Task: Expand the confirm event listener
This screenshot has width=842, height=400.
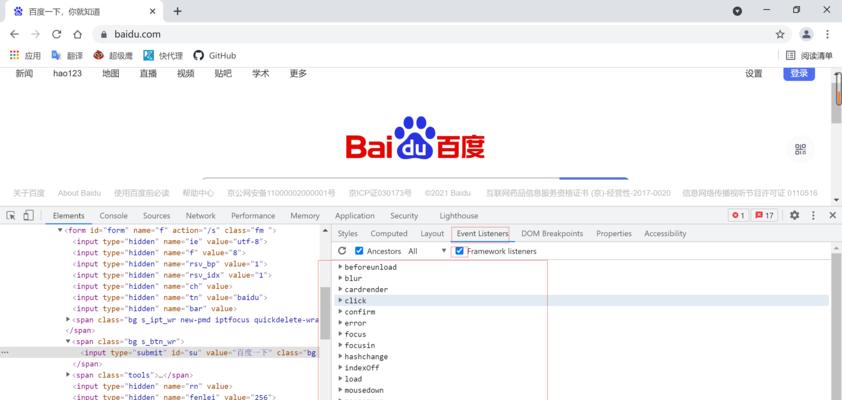Action: (340, 312)
